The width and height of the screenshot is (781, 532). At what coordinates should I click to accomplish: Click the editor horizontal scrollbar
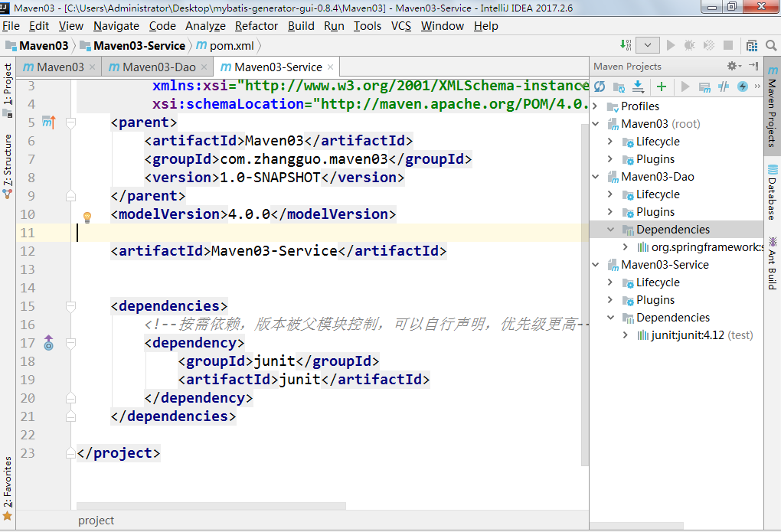pyautogui.click(x=211, y=506)
